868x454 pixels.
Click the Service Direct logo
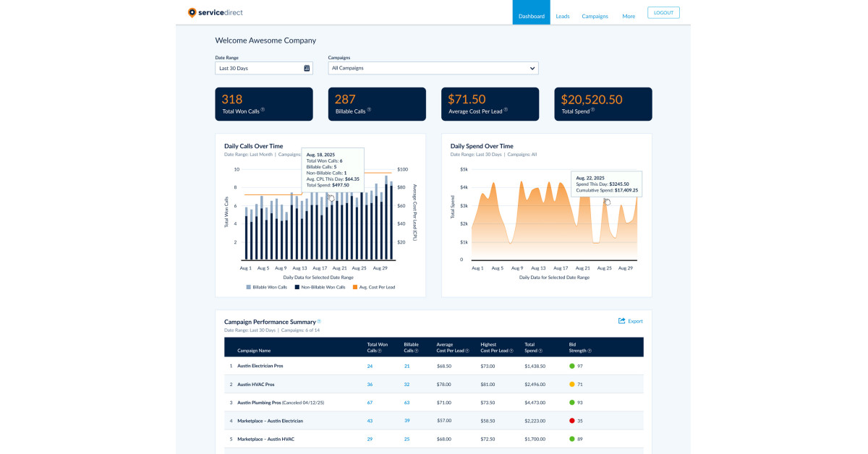click(216, 12)
